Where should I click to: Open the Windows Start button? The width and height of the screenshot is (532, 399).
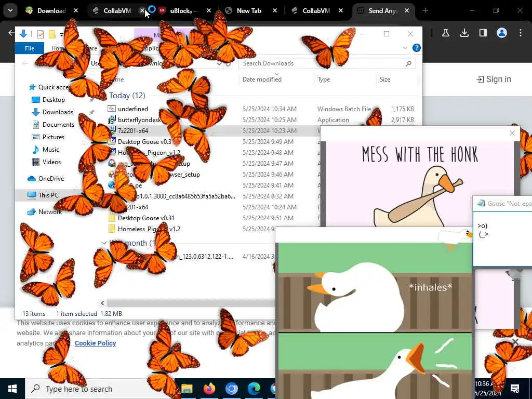pos(12,389)
